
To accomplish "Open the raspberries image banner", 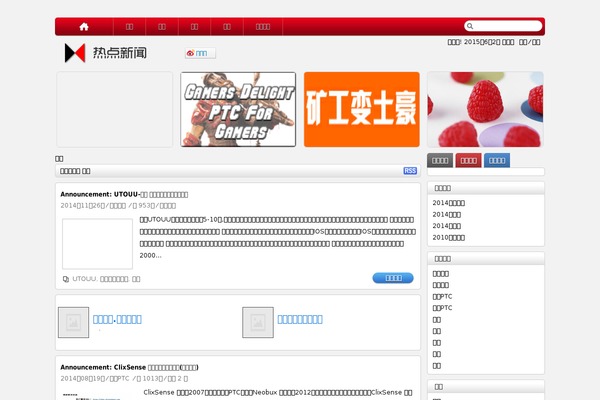I will (x=485, y=109).
